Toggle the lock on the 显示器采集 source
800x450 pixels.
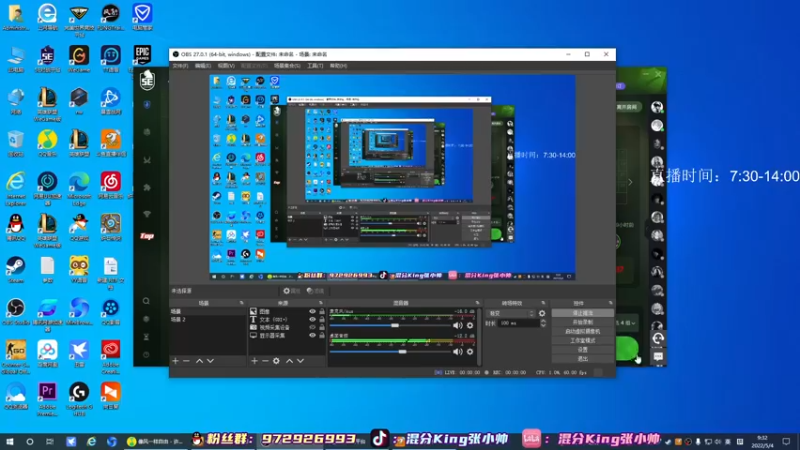pos(322,336)
